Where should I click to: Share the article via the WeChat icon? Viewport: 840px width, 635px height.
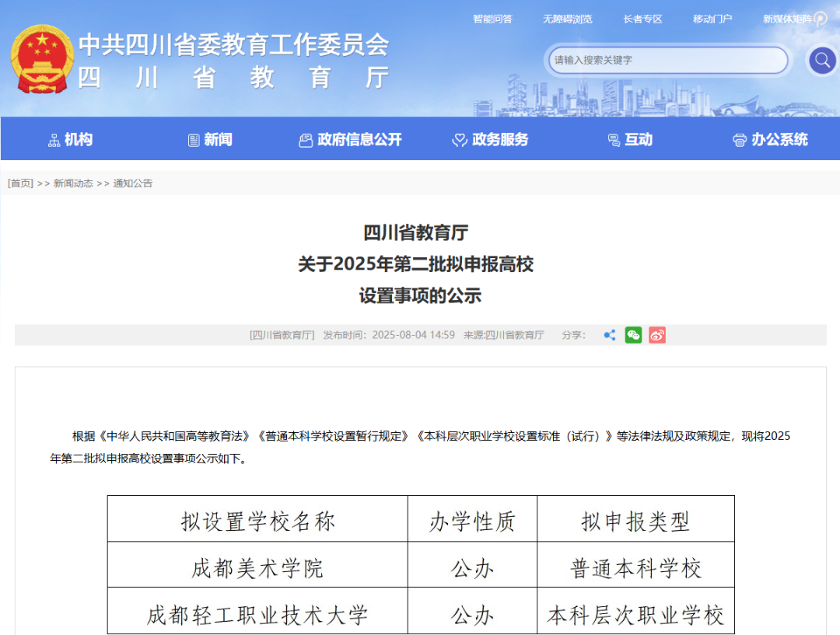633,335
